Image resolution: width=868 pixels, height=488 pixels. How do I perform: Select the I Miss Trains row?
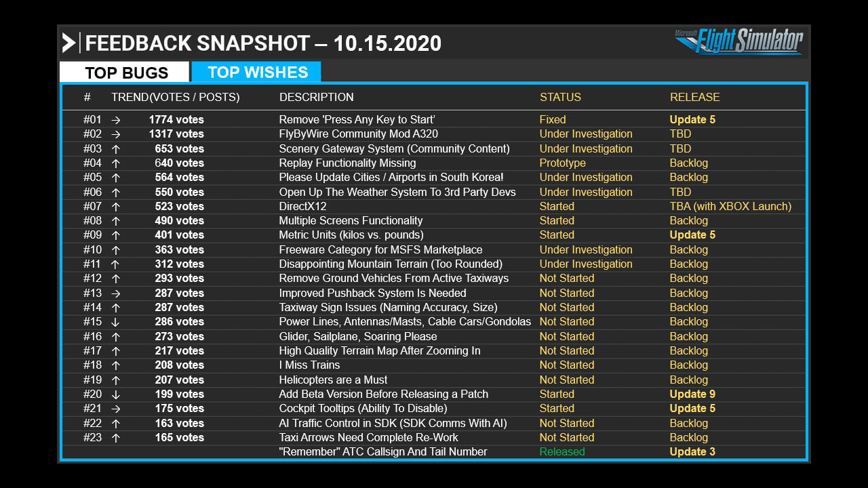(434, 365)
